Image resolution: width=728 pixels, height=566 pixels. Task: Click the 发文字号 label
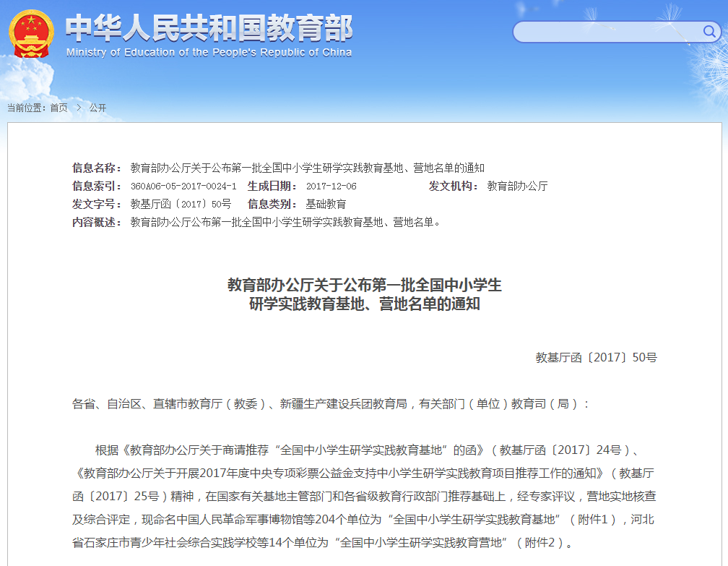pos(97,204)
